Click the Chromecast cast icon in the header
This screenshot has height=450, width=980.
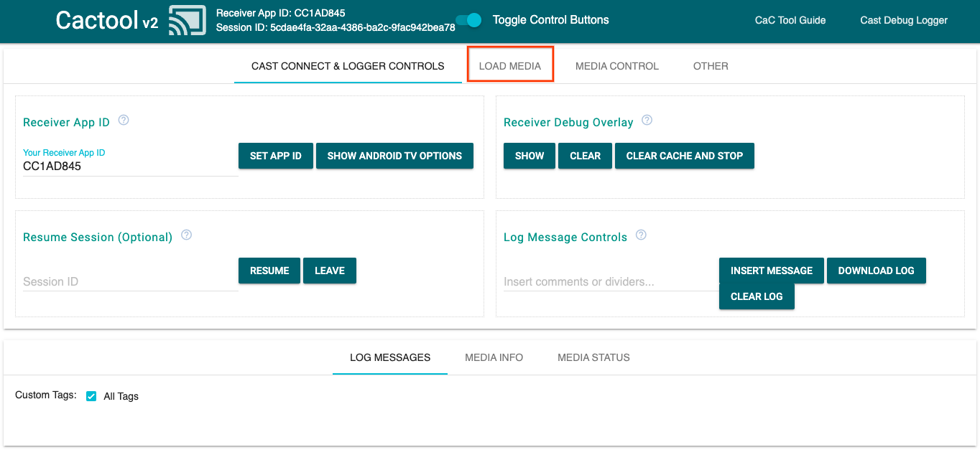coord(187,21)
